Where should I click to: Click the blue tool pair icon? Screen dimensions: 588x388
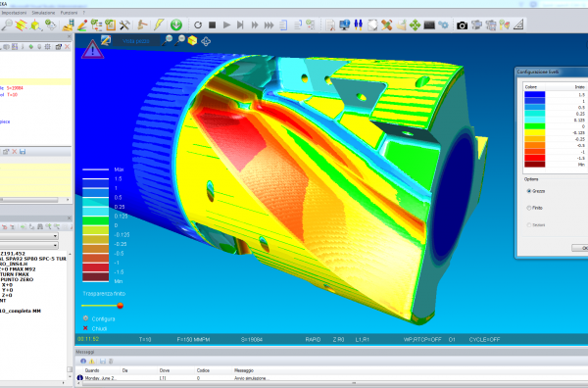tap(358, 25)
